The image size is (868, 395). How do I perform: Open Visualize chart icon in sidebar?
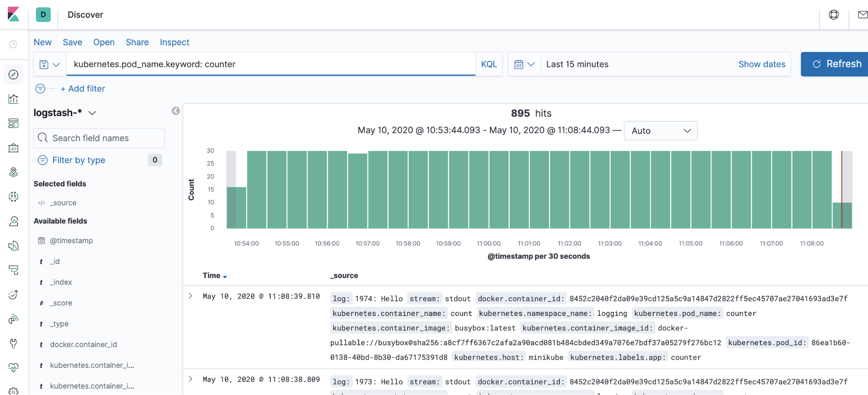click(13, 99)
